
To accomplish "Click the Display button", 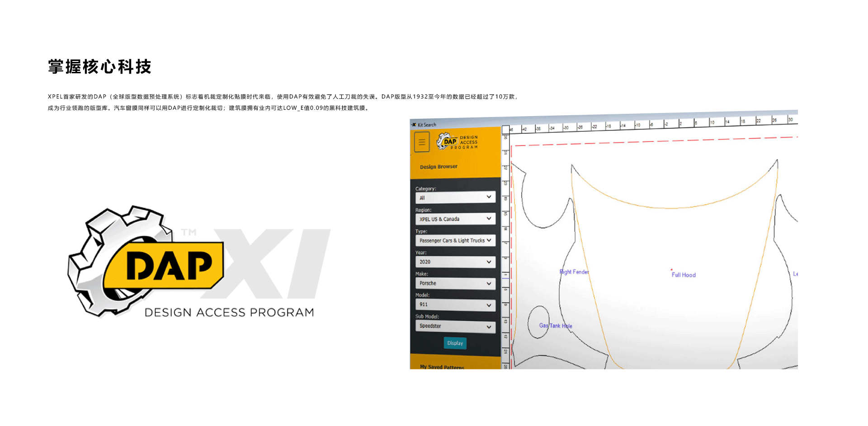I will 455,343.
